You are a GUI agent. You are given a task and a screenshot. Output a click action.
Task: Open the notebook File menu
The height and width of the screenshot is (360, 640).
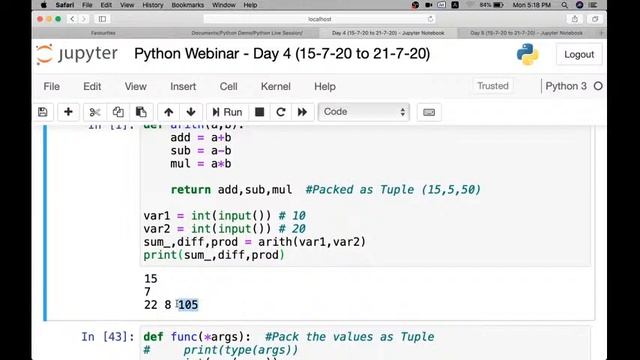pos(51,87)
